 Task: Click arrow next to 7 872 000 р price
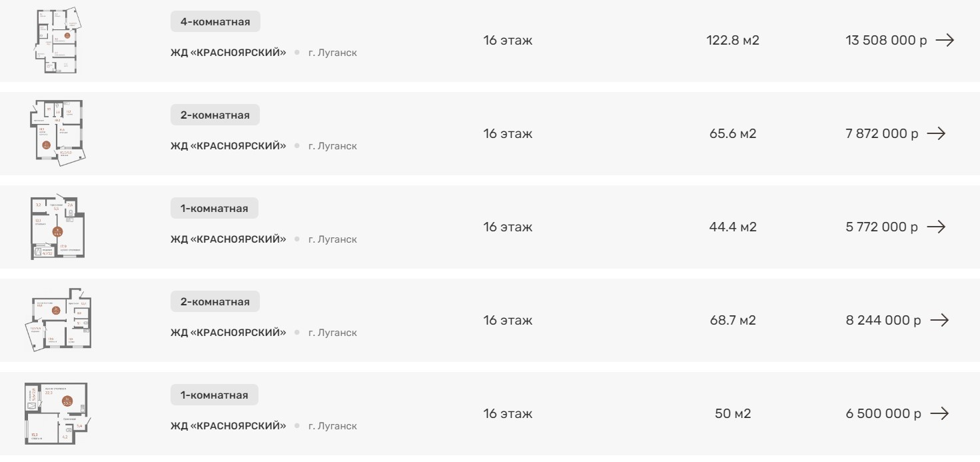click(x=936, y=133)
